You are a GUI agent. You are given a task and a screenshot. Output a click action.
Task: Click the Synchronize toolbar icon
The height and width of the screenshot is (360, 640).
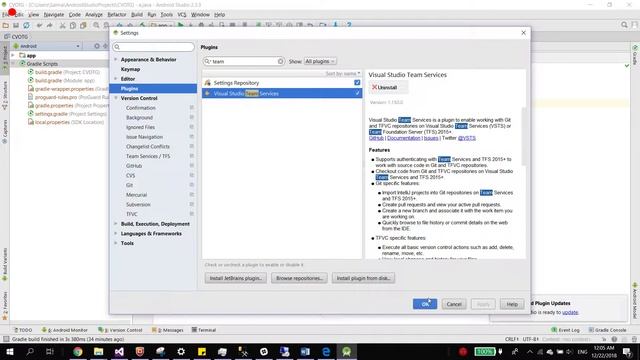click(26, 25)
